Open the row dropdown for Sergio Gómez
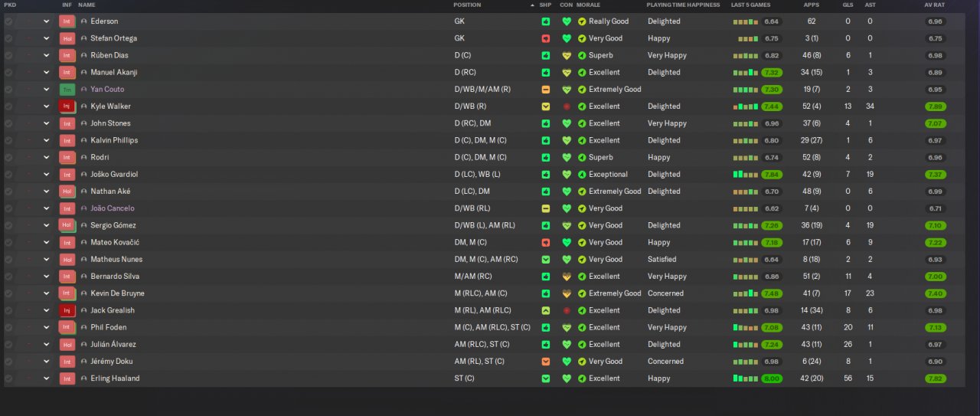Screen dimensions: 980x416 [46, 225]
